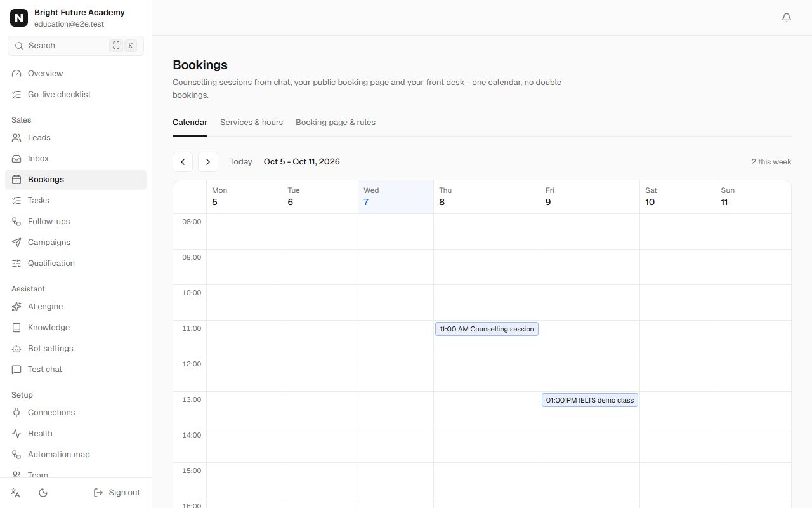Toggle dark mode moon icon
812x508 pixels.
tap(43, 493)
